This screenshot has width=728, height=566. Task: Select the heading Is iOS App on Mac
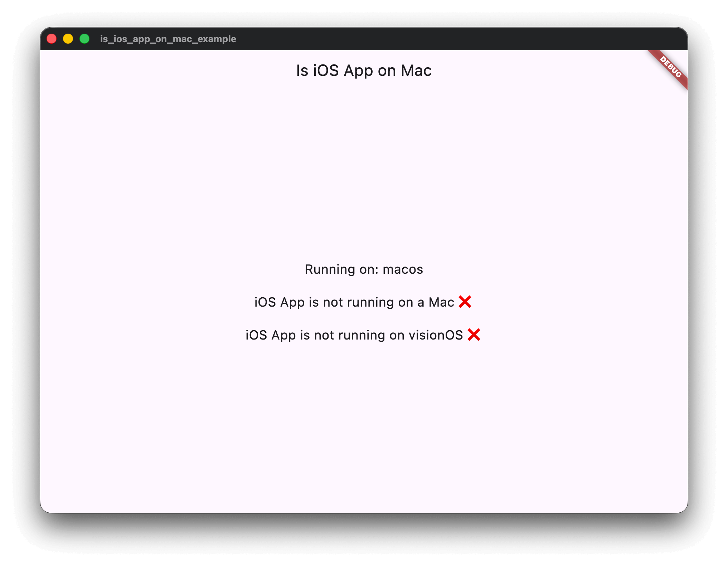364,70
